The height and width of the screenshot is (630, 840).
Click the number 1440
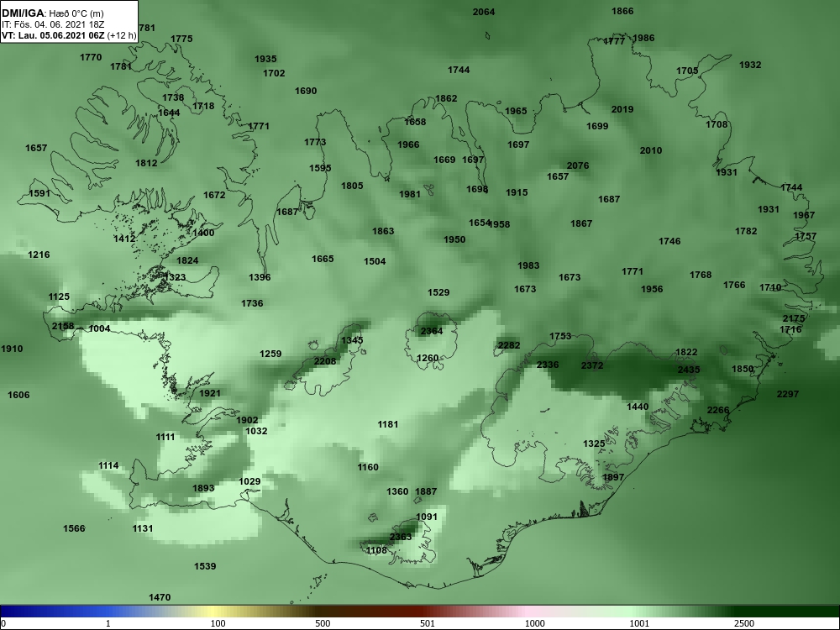click(x=638, y=407)
